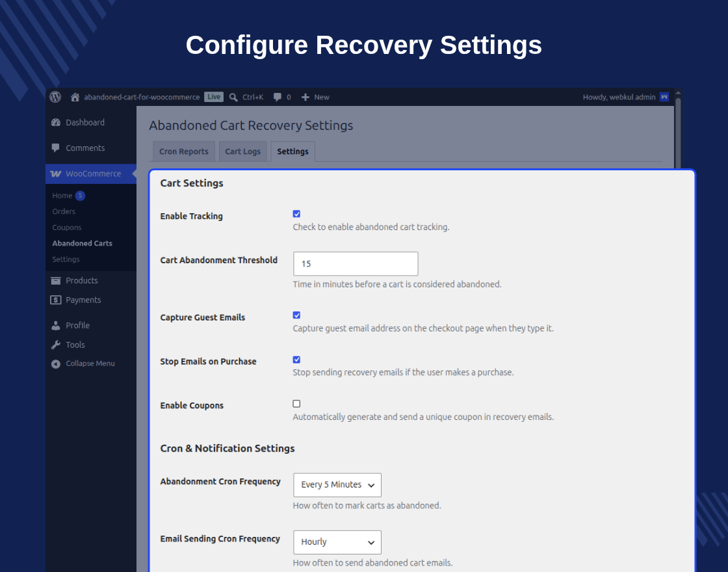Toggle Stop Emails on Purchase checkbox
The height and width of the screenshot is (572, 728).
tap(296, 360)
